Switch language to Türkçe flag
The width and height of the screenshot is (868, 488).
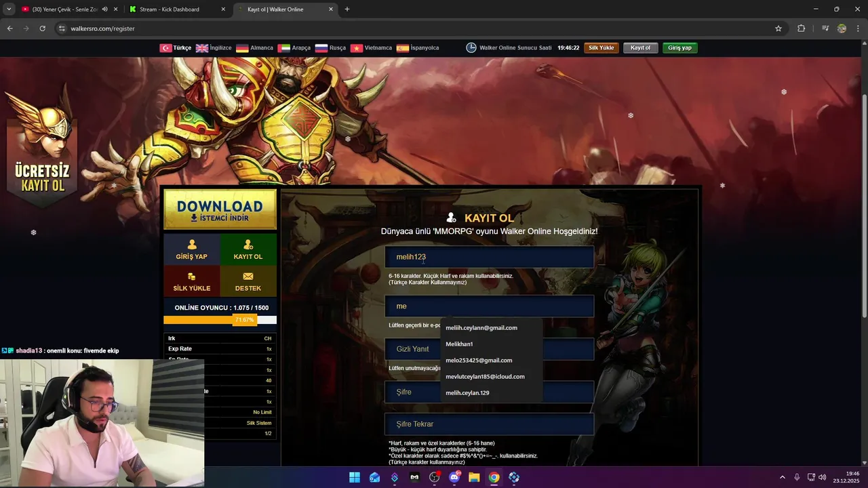pyautogui.click(x=175, y=48)
